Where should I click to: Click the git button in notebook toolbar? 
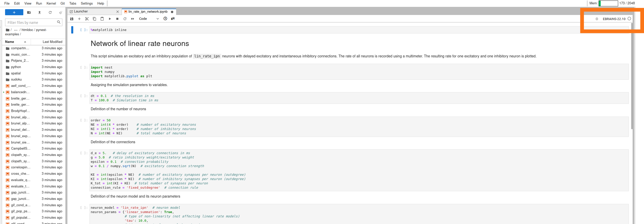tap(173, 19)
